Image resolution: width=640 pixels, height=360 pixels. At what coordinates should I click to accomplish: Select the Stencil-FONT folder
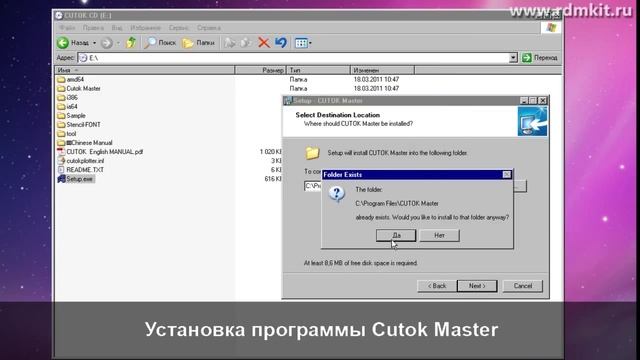tap(79, 124)
